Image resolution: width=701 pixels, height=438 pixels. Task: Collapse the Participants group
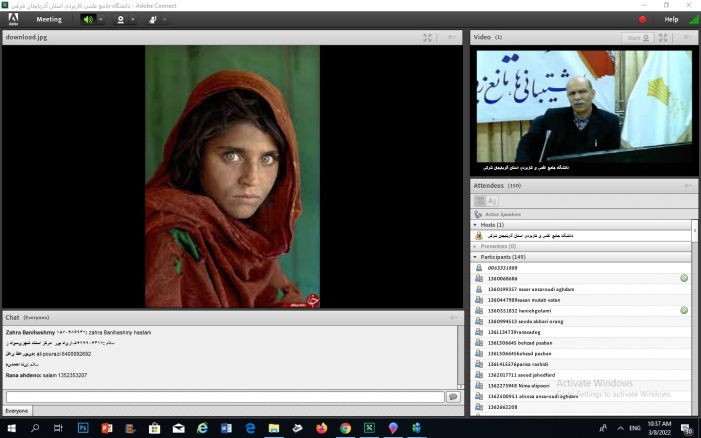(476, 257)
